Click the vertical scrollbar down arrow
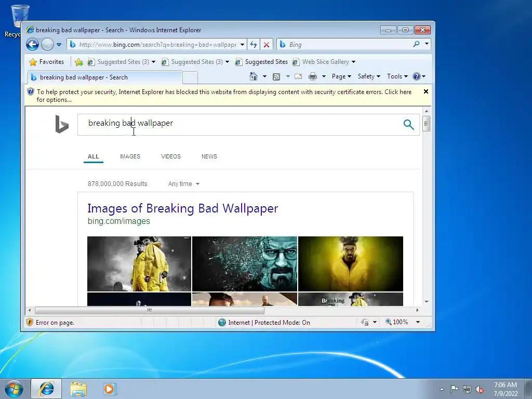 pyautogui.click(x=427, y=302)
